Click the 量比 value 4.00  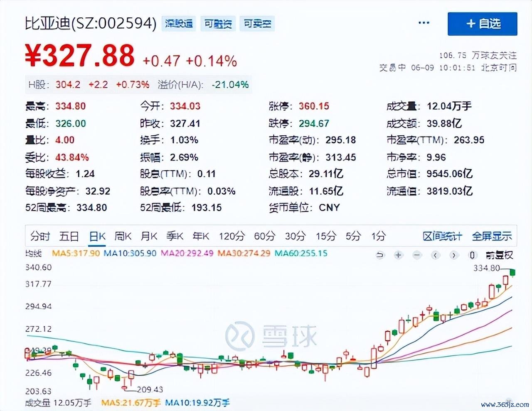(x=65, y=140)
